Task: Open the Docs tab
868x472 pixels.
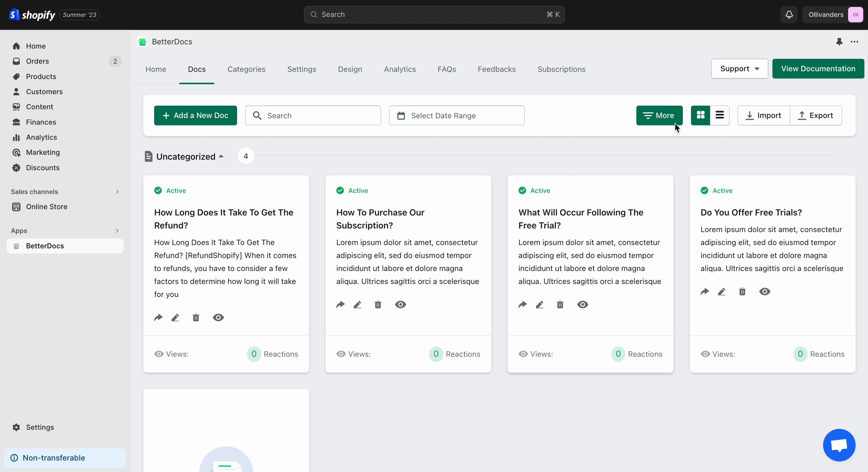Action: (196, 69)
